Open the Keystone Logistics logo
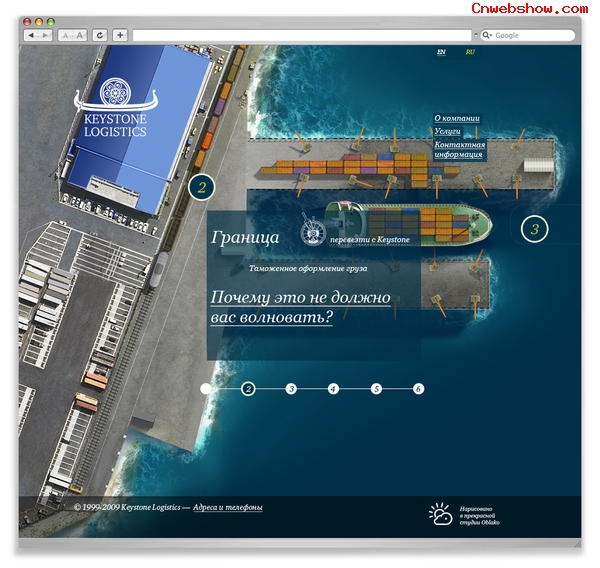600x568 pixels. [x=115, y=108]
